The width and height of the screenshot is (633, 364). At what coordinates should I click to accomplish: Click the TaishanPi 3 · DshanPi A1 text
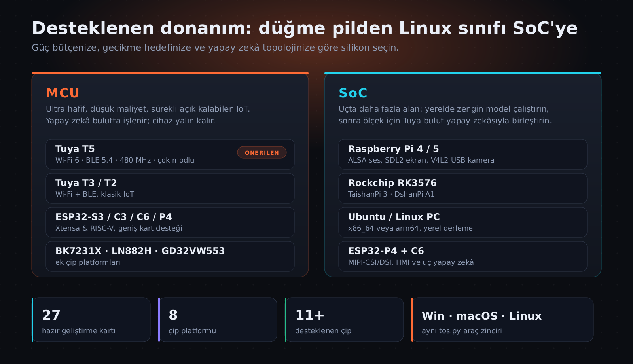point(391,194)
